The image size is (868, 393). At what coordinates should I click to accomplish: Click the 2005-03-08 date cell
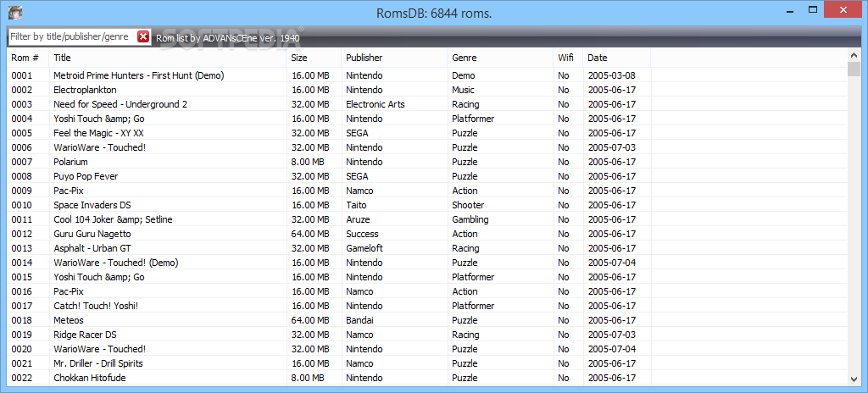pyautogui.click(x=611, y=75)
